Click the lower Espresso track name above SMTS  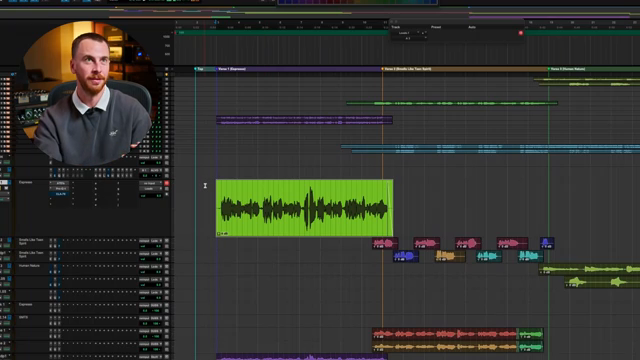[x=25, y=304]
